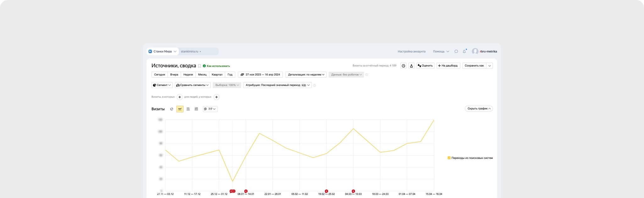The height and width of the screenshot is (198, 644).
Task: Open the 'Атрибуция' attribution dropdown
Action: [x=277, y=85]
